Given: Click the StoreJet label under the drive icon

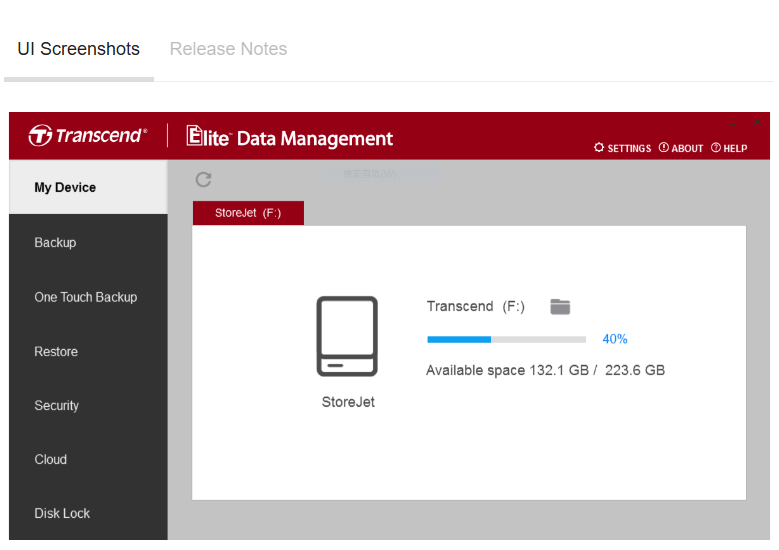Looking at the screenshot, I should pos(348,402).
